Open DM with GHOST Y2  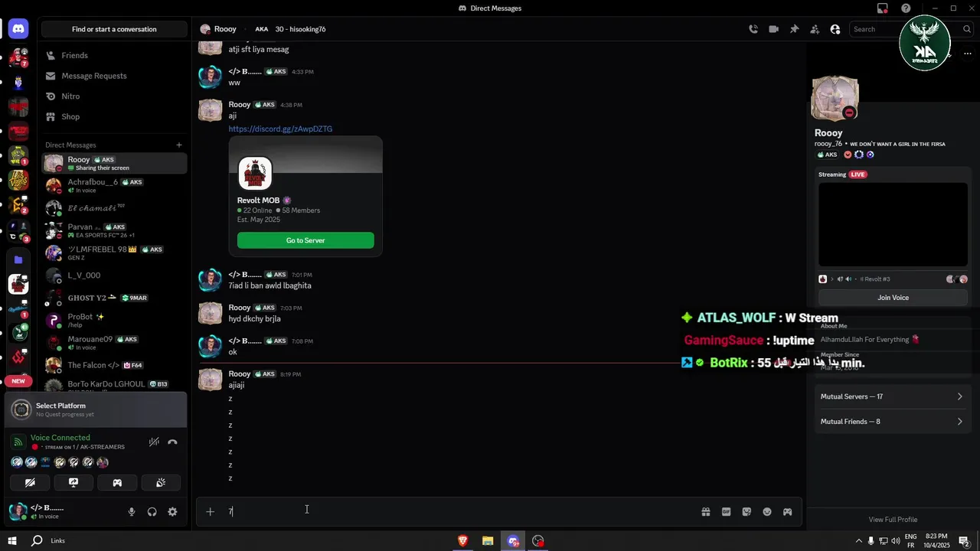click(114, 298)
